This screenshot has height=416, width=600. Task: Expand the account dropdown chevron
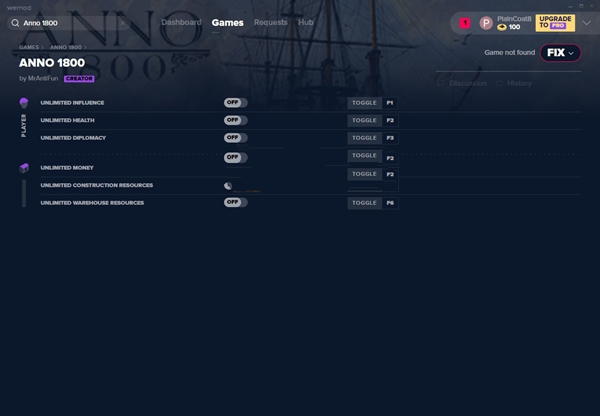[586, 23]
